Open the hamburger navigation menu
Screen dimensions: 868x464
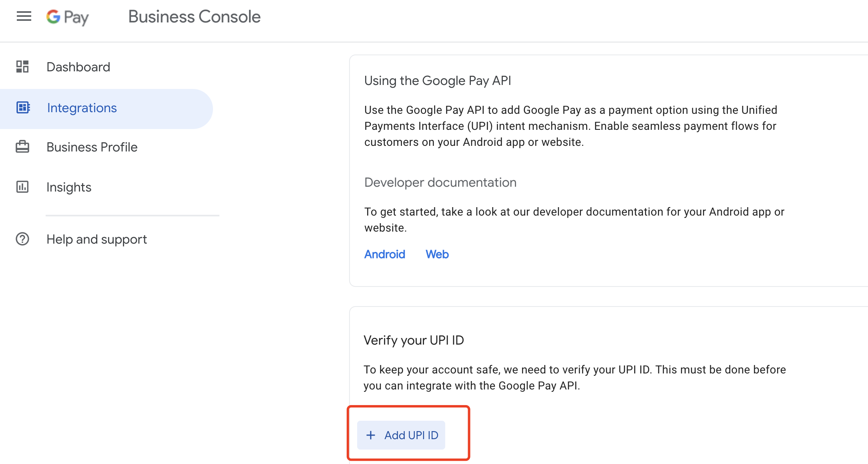pos(24,16)
